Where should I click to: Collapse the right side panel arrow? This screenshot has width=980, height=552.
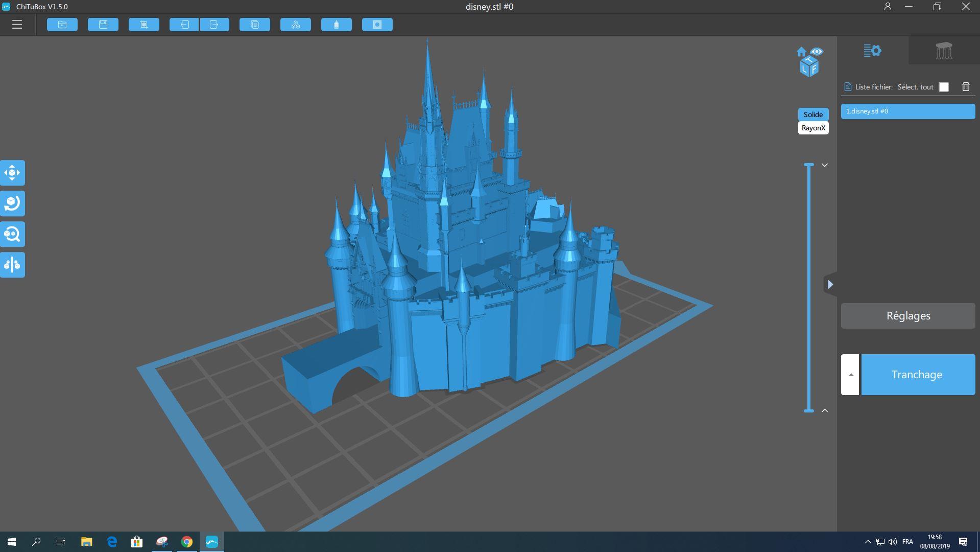[830, 284]
